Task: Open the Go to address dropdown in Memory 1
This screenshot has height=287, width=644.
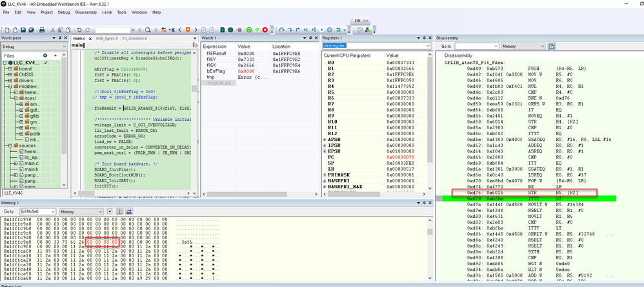Action: pos(52,211)
